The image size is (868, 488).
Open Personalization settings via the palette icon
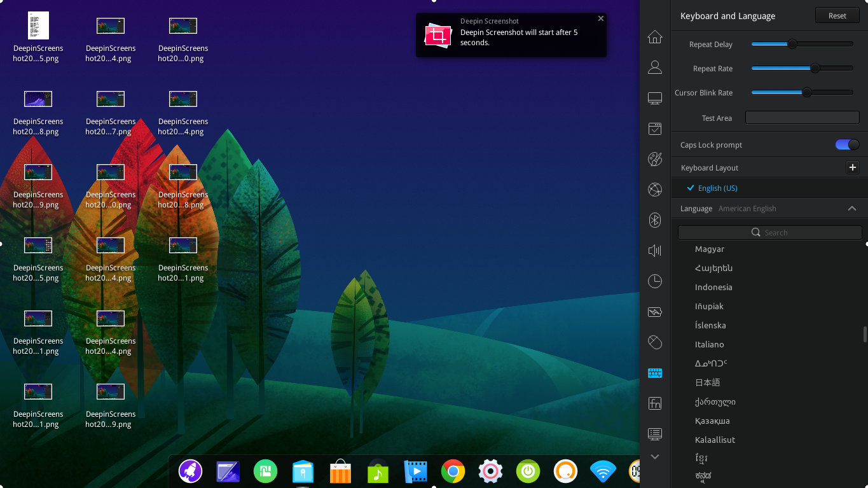coord(654,159)
